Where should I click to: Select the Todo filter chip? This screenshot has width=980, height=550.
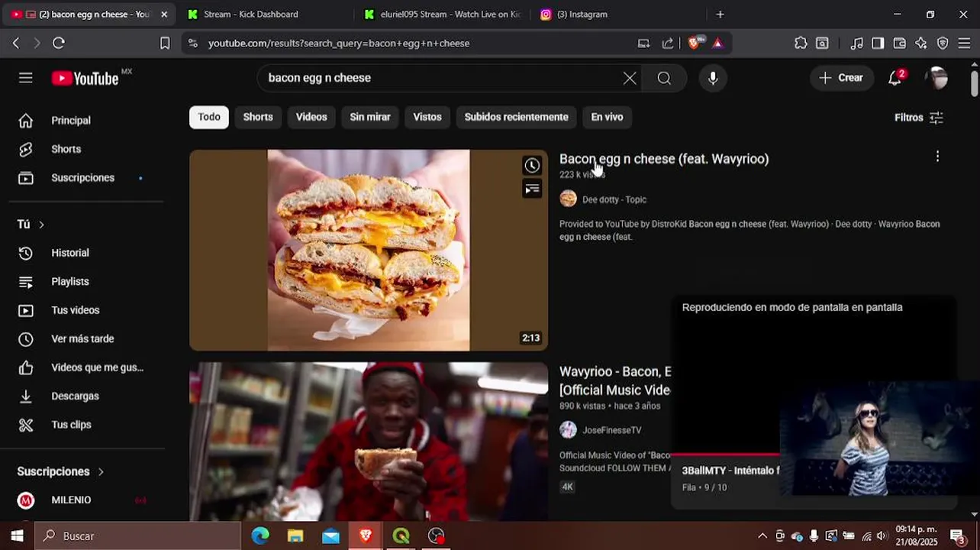(209, 117)
